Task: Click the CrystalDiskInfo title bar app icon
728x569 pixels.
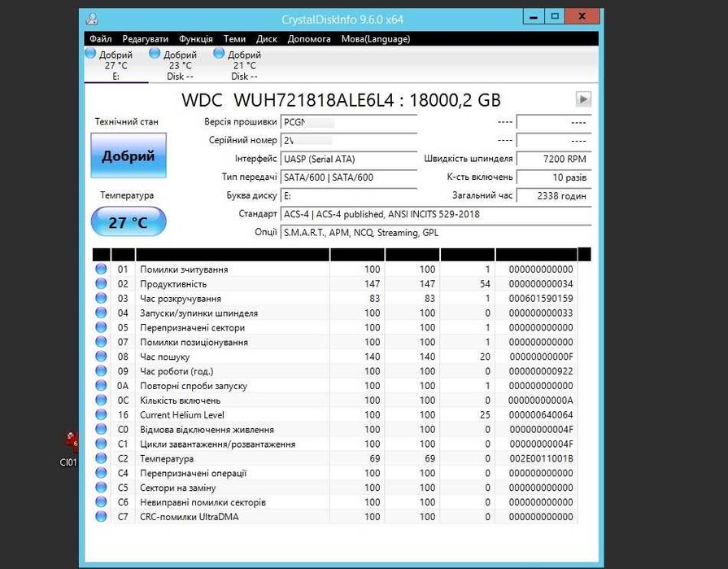Action: (92, 19)
